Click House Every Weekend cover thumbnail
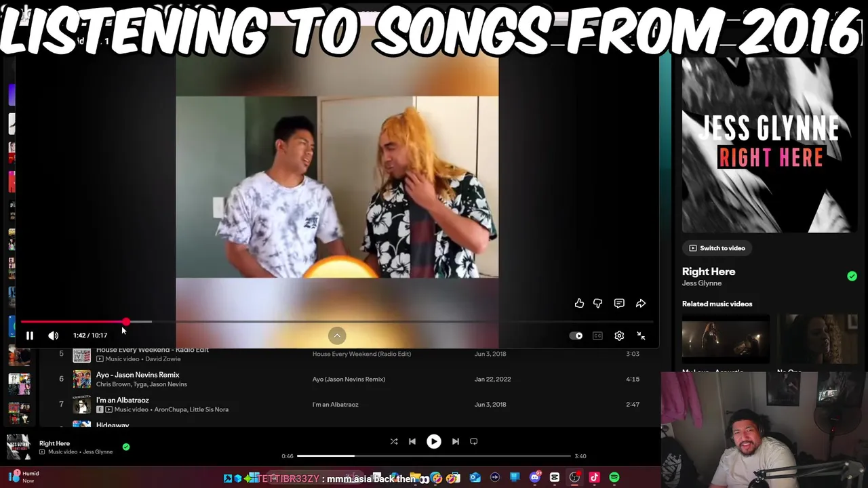Screen dimensions: 868x488 82,354
